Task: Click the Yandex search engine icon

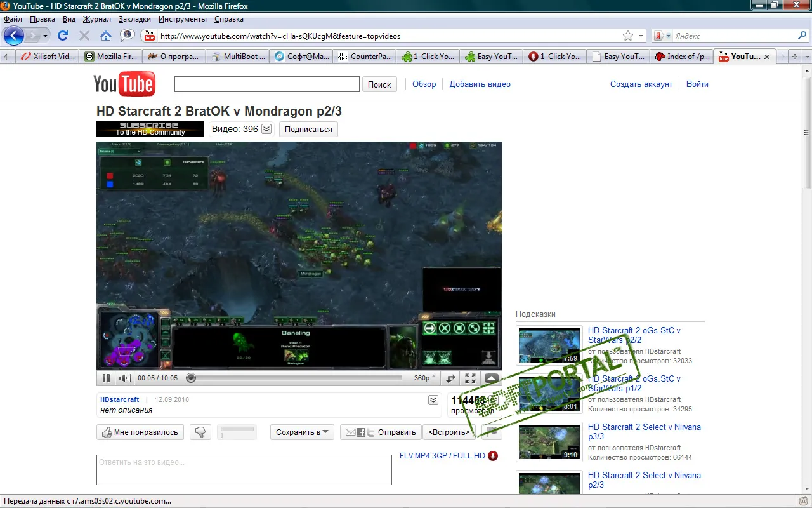Action: (x=659, y=36)
